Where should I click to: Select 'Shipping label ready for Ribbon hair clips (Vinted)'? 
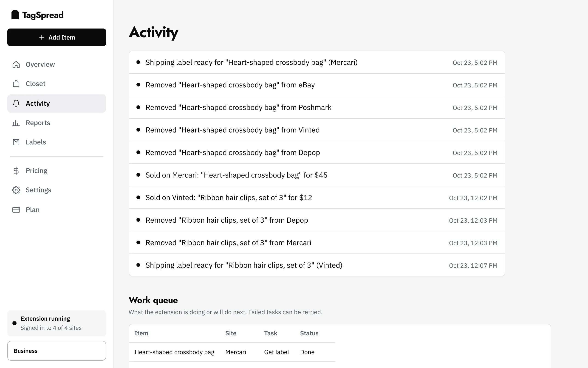pos(317,265)
